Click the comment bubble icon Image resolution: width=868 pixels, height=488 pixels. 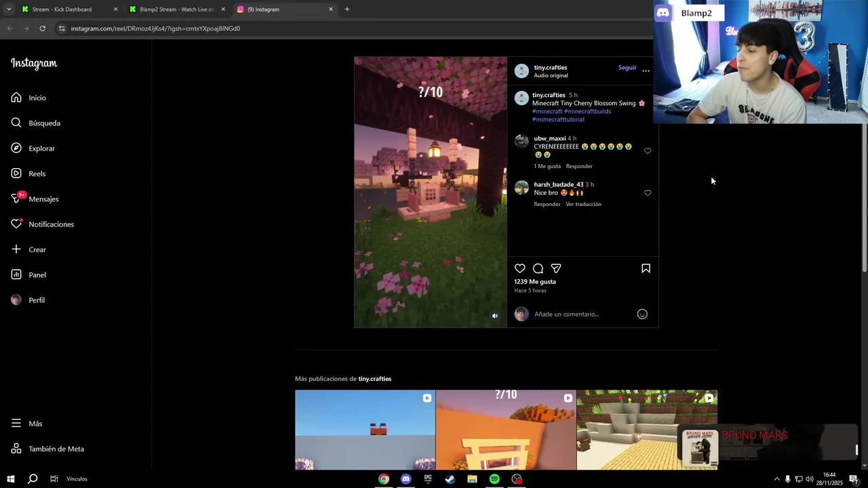coord(538,268)
